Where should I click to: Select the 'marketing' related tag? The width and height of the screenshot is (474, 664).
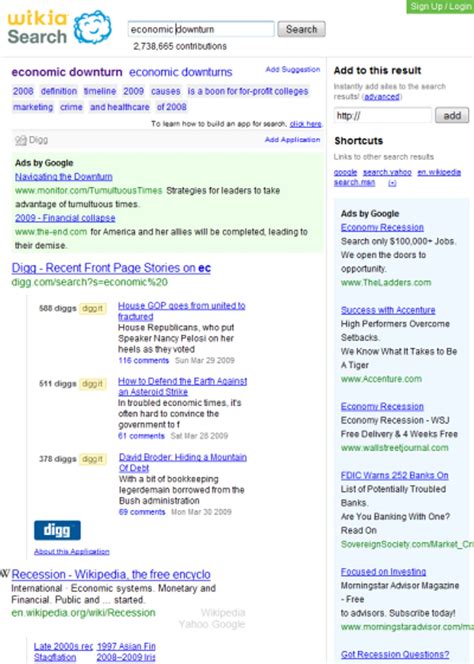[x=33, y=107]
